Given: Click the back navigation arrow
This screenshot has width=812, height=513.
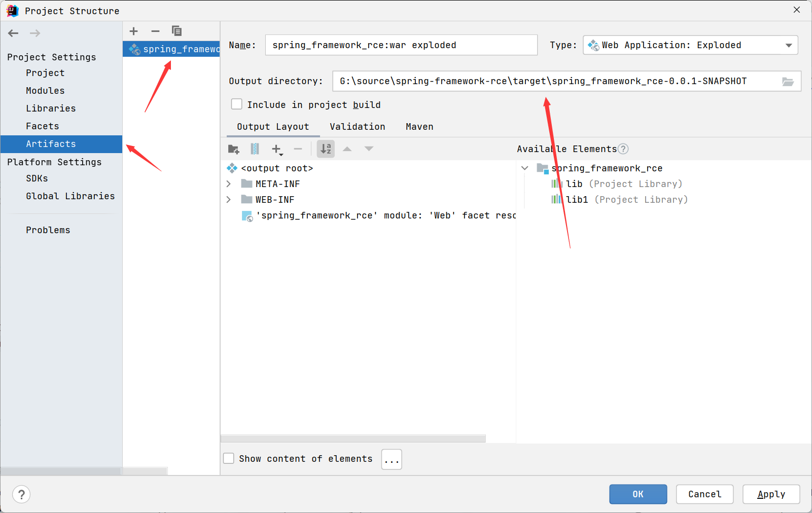Looking at the screenshot, I should point(14,33).
